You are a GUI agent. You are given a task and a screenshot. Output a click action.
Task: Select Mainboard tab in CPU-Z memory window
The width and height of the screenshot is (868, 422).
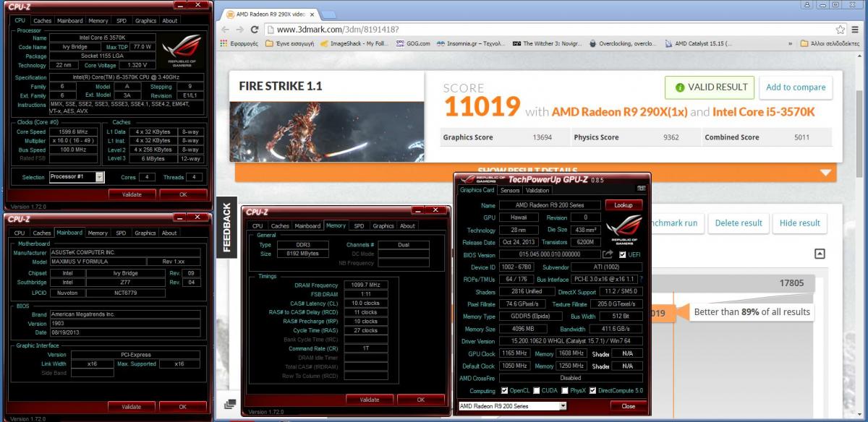307,226
